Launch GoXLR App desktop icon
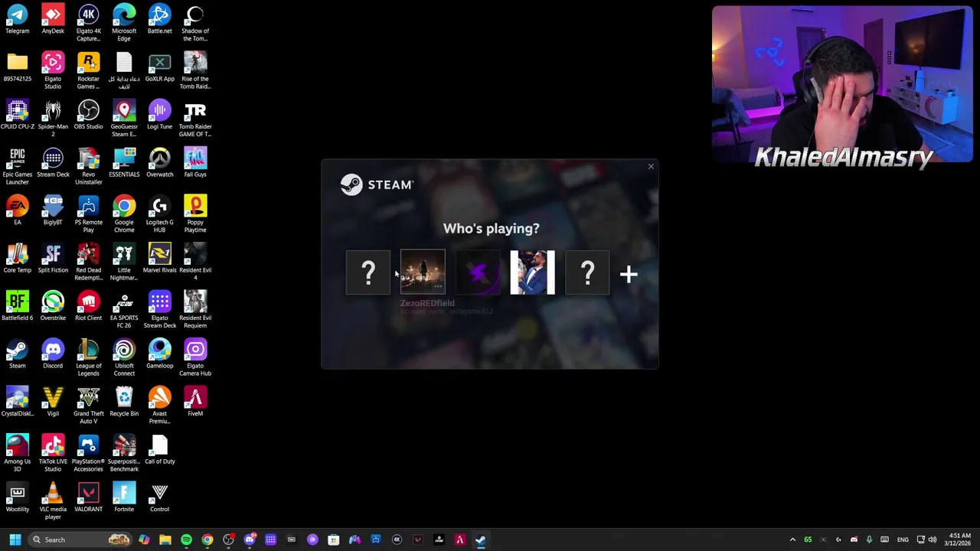Image resolution: width=980 pixels, height=551 pixels. tap(159, 67)
